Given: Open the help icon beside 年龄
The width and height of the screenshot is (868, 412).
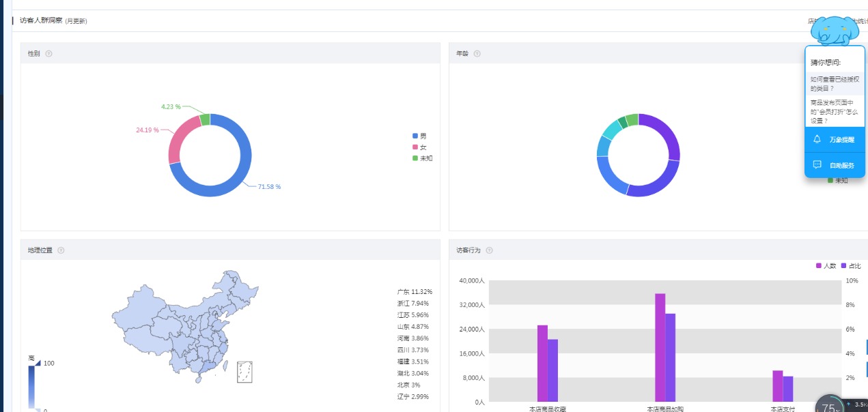Looking at the screenshot, I should [477, 54].
